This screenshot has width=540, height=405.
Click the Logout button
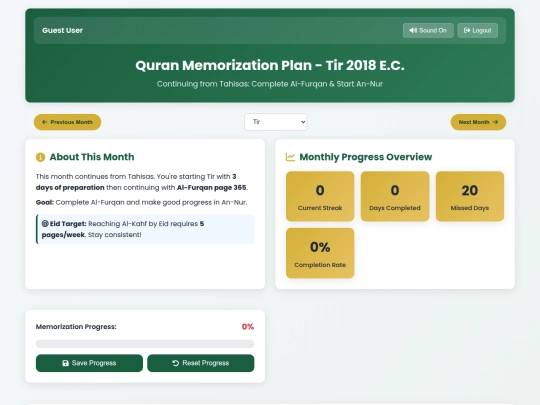[x=477, y=30]
